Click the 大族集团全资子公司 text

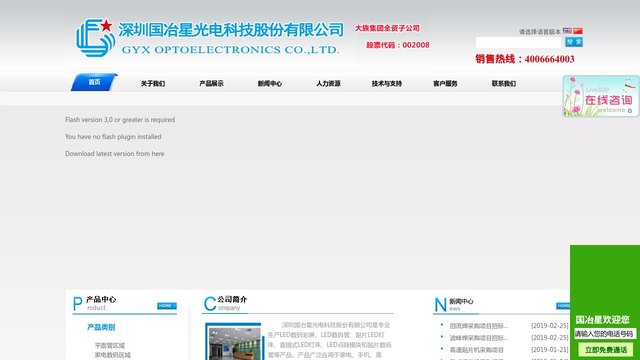387,28
